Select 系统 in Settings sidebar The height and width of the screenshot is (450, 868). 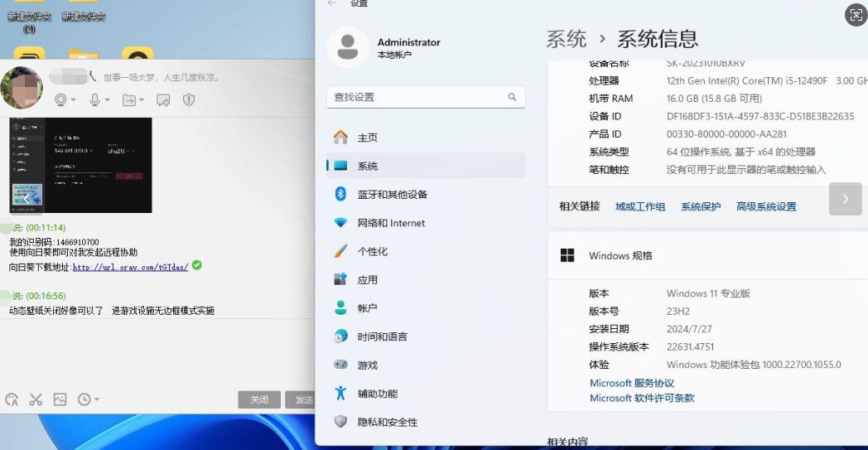(x=426, y=166)
